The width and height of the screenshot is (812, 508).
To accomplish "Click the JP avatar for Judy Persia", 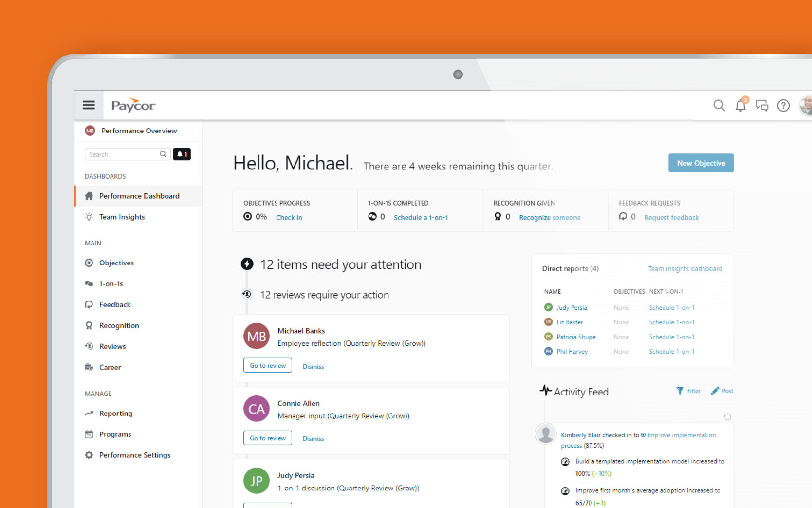I will 257,481.
